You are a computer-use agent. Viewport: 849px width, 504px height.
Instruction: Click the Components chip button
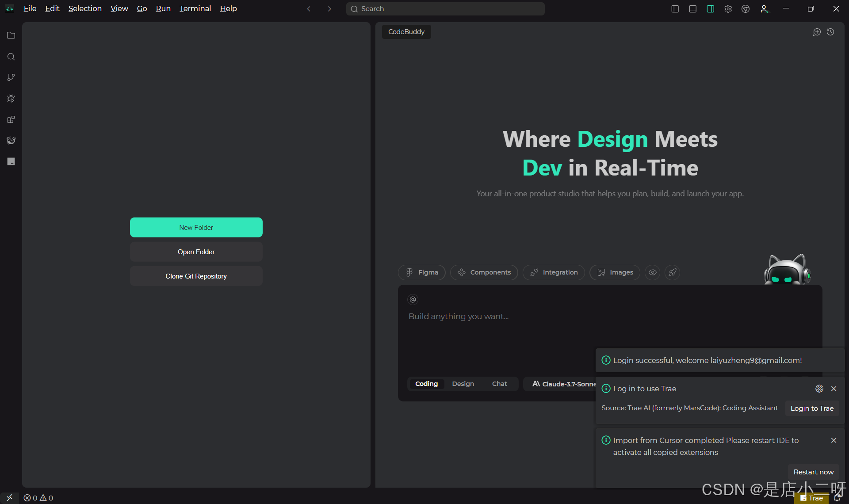point(484,272)
